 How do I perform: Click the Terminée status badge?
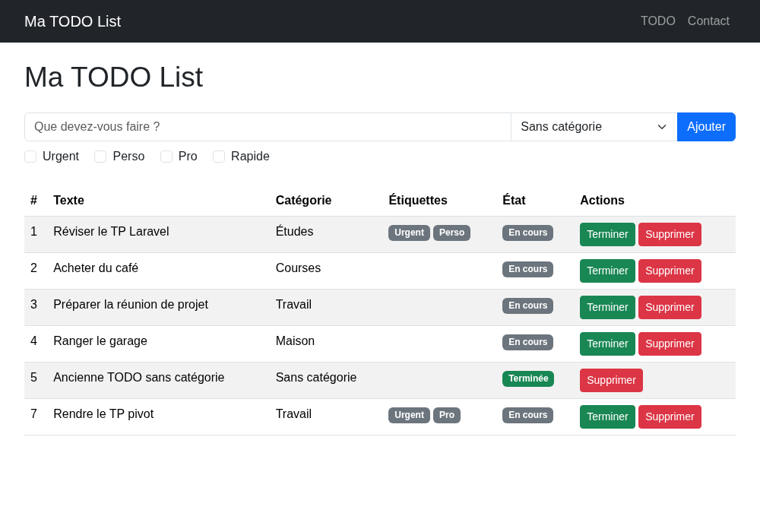pos(528,379)
